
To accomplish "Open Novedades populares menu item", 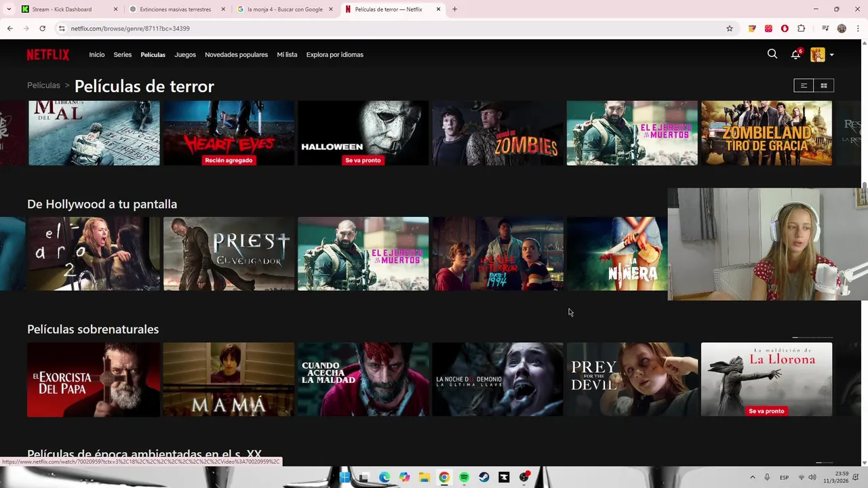I will pyautogui.click(x=237, y=55).
